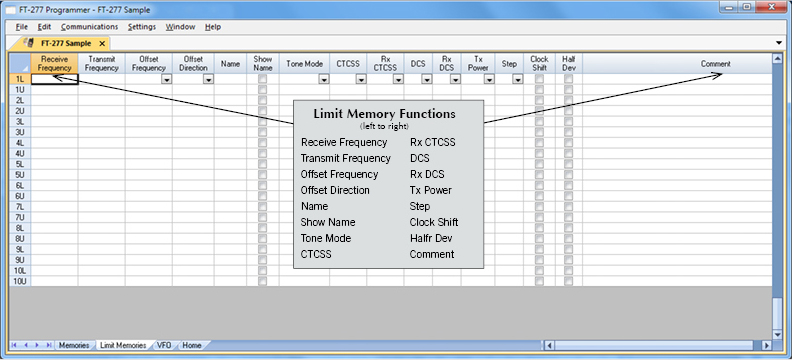Screen dimensions: 792x360
Task: Open the Edit menu
Action: pyautogui.click(x=44, y=27)
